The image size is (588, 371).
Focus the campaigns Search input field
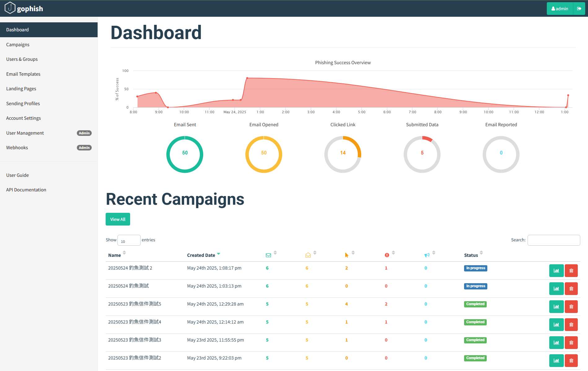pos(554,240)
